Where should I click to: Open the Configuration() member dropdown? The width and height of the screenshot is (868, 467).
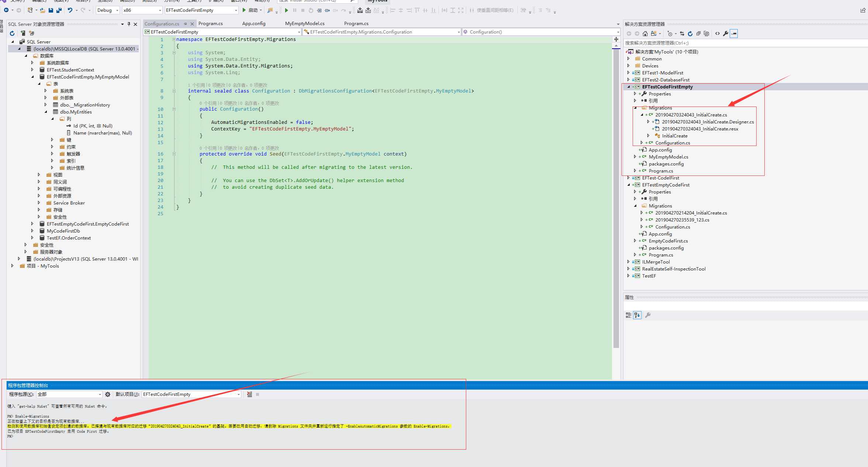coord(541,32)
